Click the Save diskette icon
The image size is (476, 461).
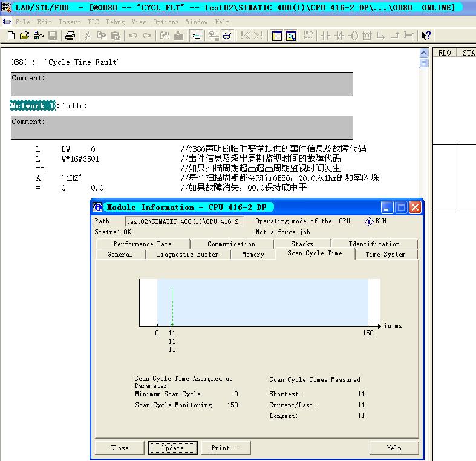point(53,36)
